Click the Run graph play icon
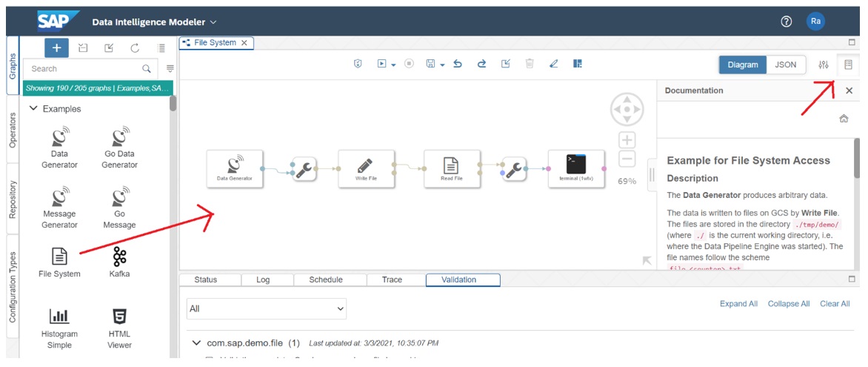Viewport: 868px width, 367px height. tap(381, 65)
